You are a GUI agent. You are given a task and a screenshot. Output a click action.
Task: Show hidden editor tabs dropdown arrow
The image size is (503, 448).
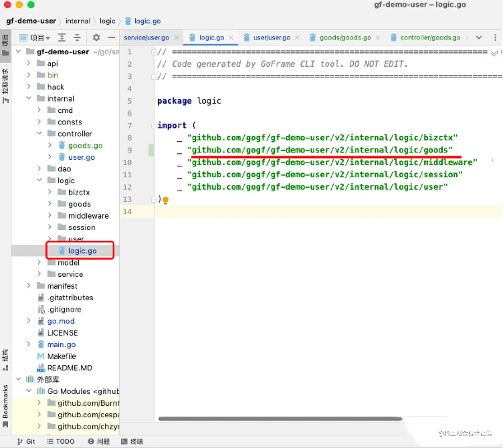pyautogui.click(x=479, y=38)
